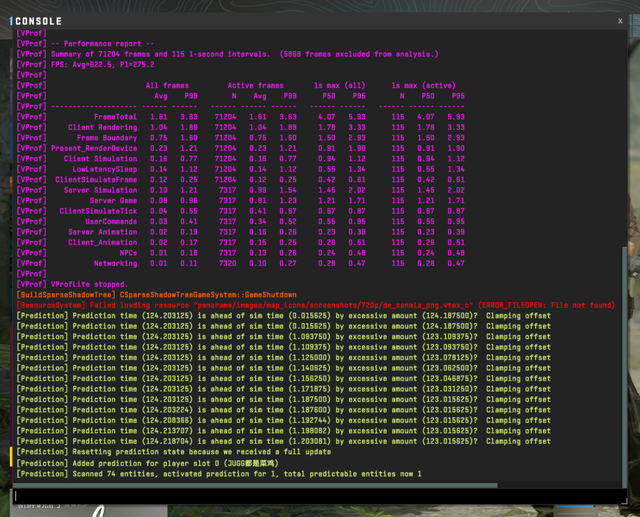Image resolution: width=640 pixels, height=517 pixels.
Task: Click the 'Scanned 74 entities' line
Action: (x=219, y=474)
